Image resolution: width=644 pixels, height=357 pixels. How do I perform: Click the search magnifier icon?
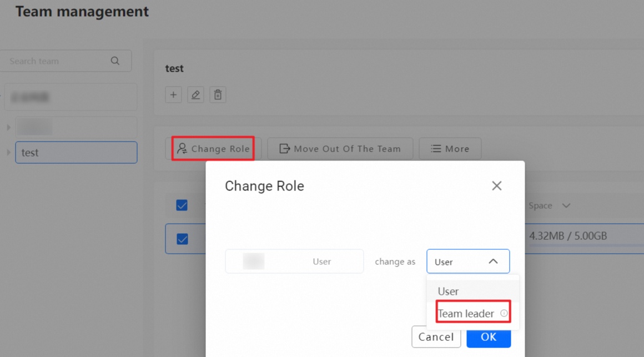click(x=115, y=61)
